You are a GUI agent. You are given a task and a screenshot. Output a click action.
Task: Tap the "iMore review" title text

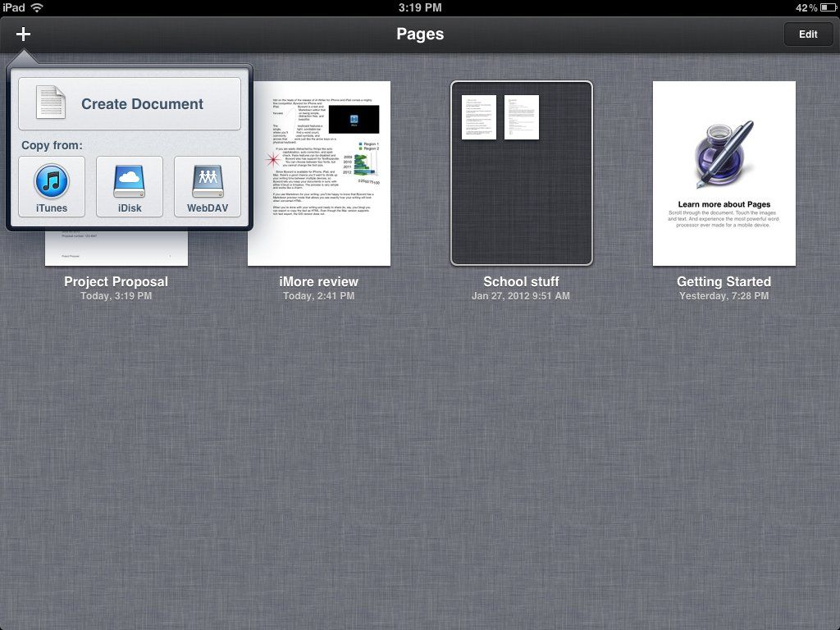click(x=318, y=281)
